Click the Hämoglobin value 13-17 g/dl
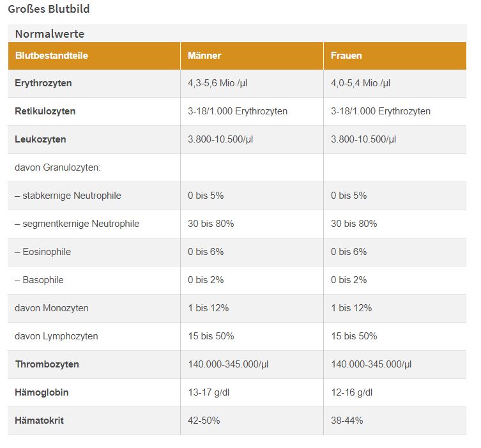481x448 pixels. pos(209,392)
